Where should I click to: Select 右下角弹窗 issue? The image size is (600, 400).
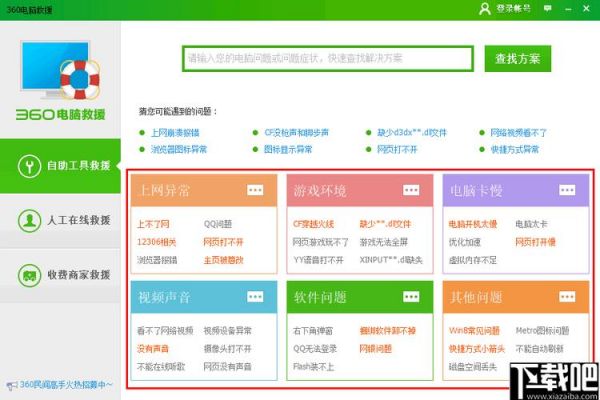[313, 331]
